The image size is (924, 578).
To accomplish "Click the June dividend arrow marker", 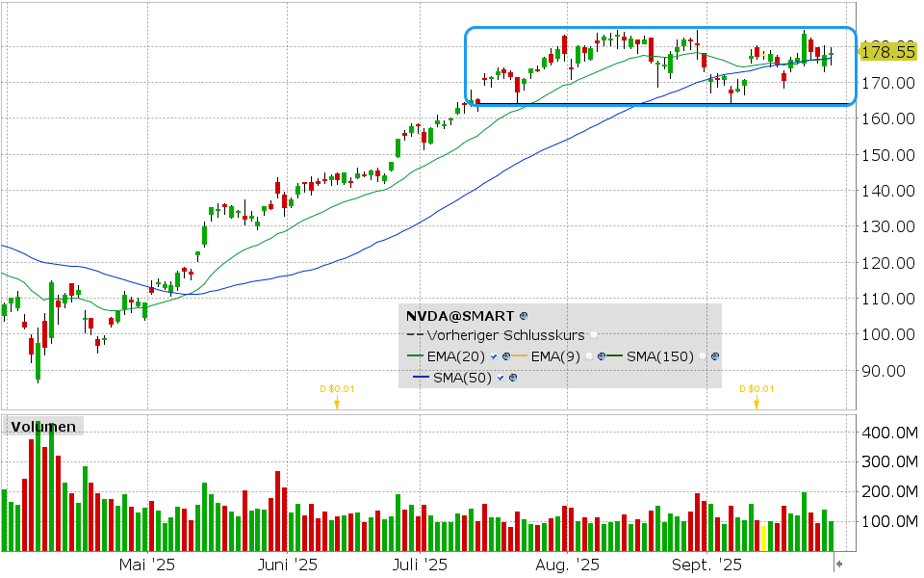I will click(337, 403).
